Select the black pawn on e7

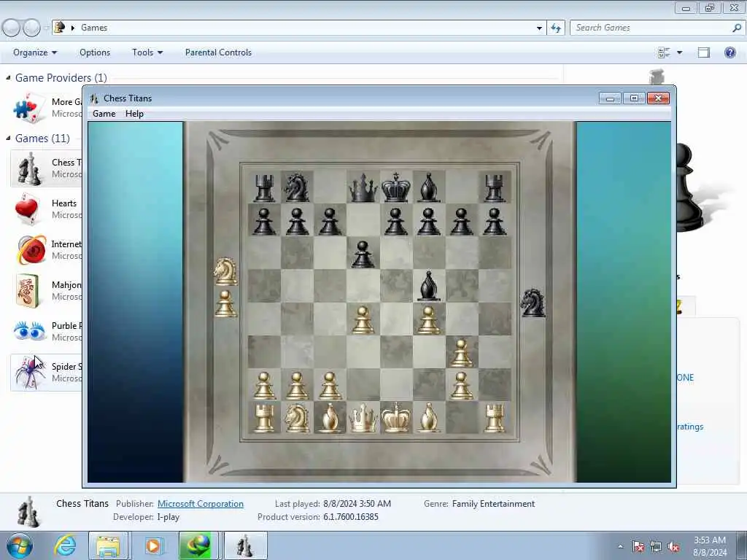tap(396, 222)
